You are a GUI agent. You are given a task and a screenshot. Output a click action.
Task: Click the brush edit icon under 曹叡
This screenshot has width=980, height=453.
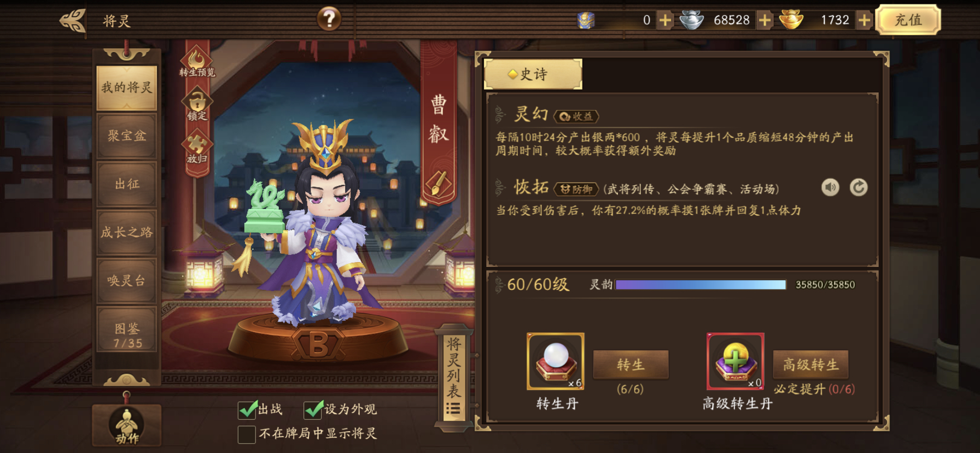tap(439, 183)
